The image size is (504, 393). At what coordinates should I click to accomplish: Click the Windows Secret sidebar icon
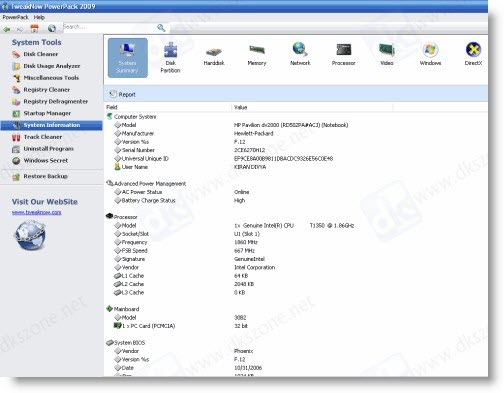click(16, 161)
